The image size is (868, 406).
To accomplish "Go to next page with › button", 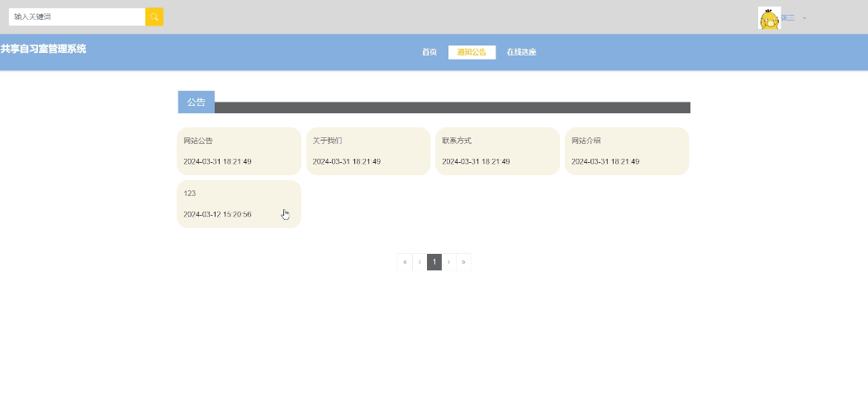I will point(449,262).
